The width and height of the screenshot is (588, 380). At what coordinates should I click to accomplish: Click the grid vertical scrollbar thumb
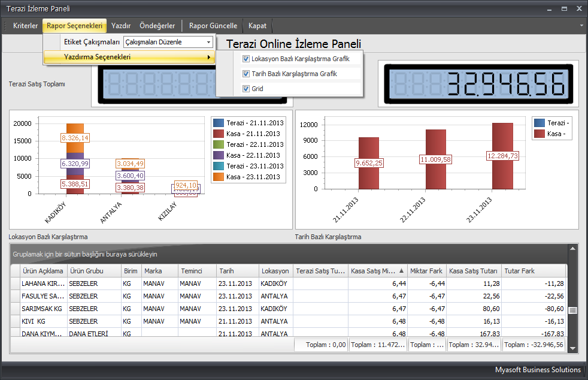click(x=572, y=310)
